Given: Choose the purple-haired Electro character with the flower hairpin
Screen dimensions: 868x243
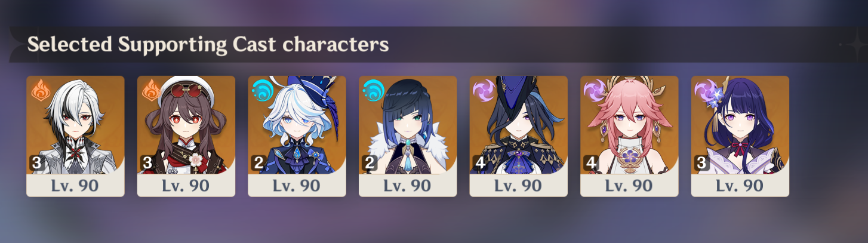Looking at the screenshot, I should [740, 125].
